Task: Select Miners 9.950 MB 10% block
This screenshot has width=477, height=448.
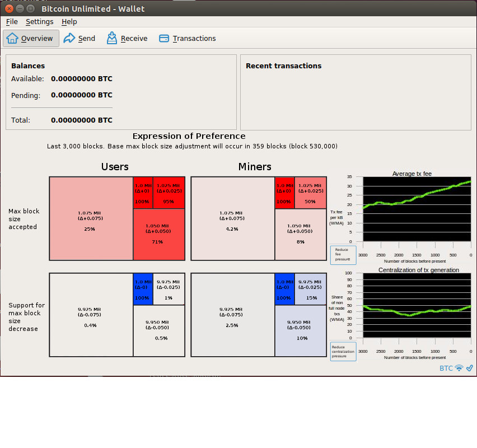Action: (301, 331)
